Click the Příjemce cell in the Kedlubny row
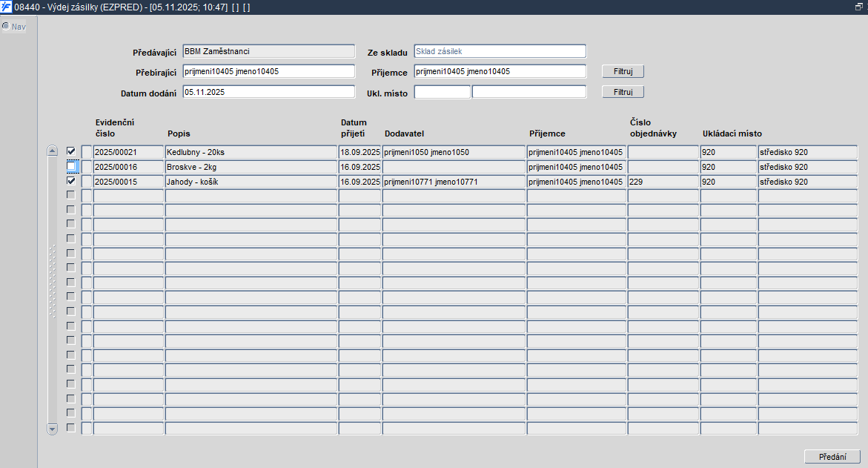This screenshot has height=468, width=868. point(576,152)
